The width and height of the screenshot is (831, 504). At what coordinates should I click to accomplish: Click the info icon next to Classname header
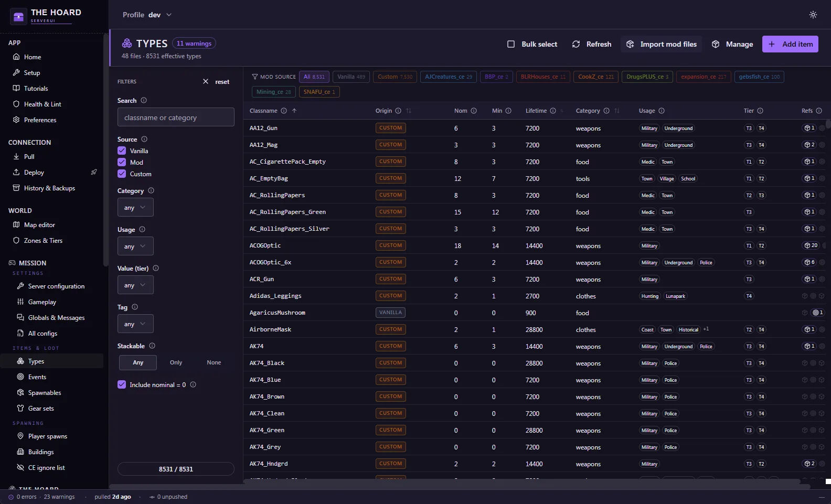[284, 111]
